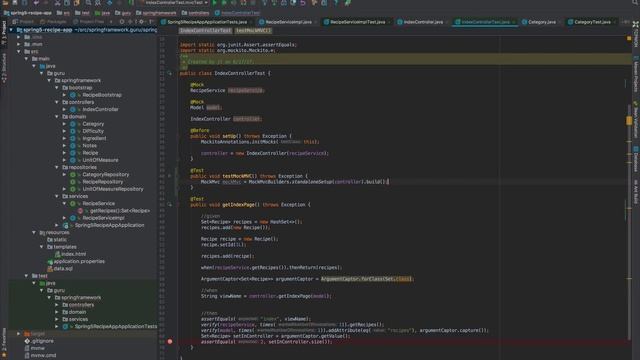Image resolution: width=640 pixels, height=360 pixels.
Task: Click the project panel settings gear icon
Action: [x=142, y=22]
